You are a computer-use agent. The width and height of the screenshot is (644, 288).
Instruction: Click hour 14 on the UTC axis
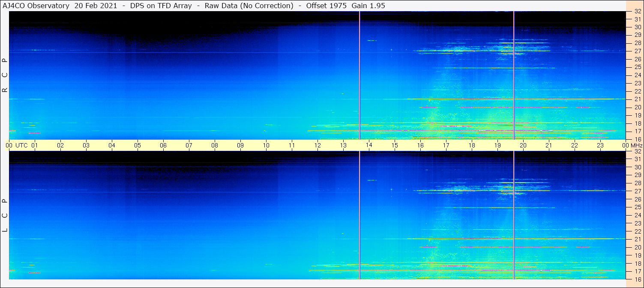click(x=369, y=145)
